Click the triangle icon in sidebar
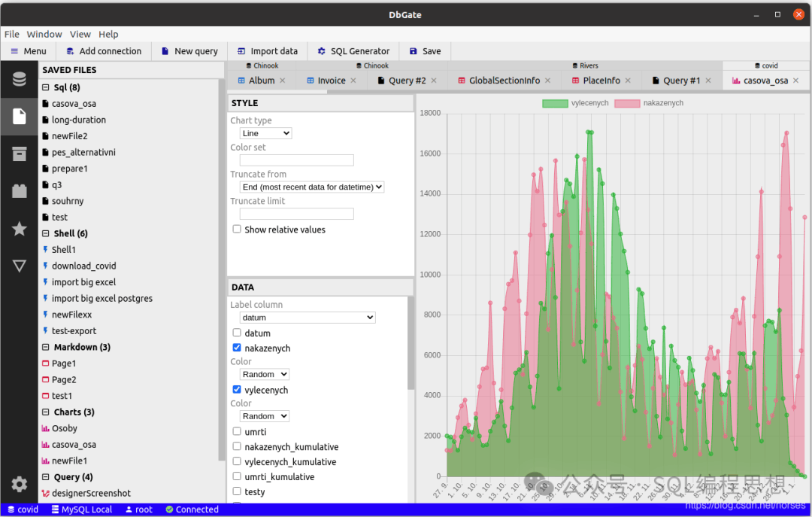Image resolution: width=812 pixels, height=517 pixels. pyautogui.click(x=19, y=266)
